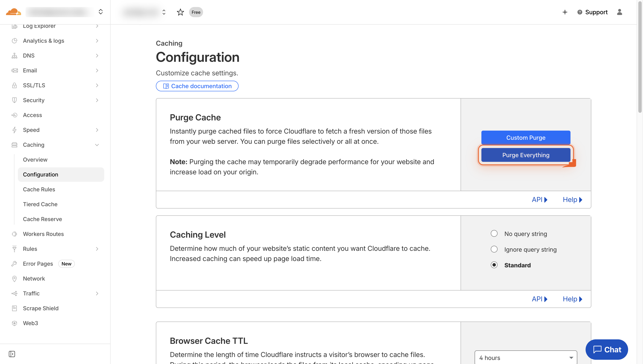Select the Standard caching level option
643x364 pixels.
[x=494, y=265]
